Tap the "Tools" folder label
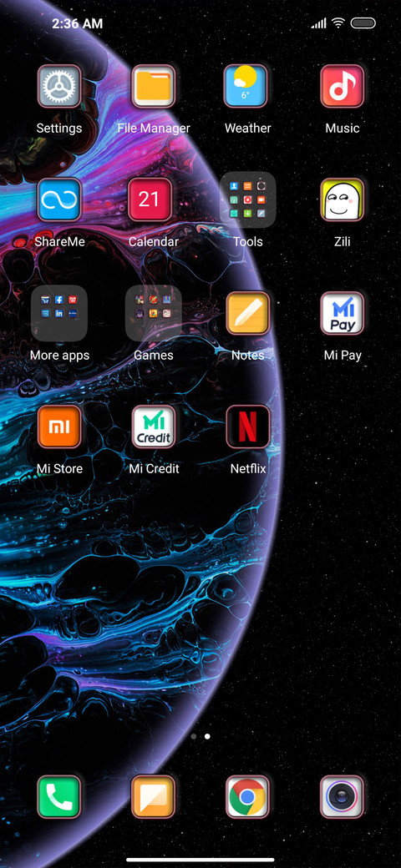 (247, 242)
